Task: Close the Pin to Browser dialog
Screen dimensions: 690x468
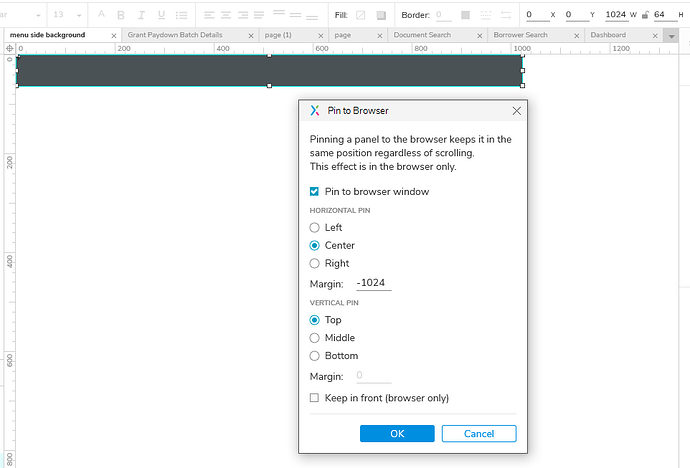Action: [517, 111]
